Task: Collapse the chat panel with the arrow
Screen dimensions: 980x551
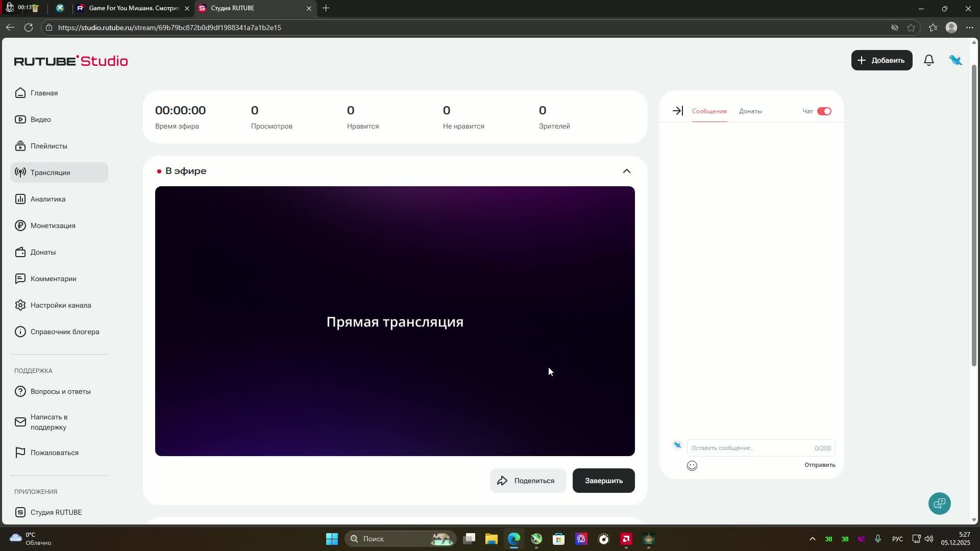Action: (x=677, y=110)
